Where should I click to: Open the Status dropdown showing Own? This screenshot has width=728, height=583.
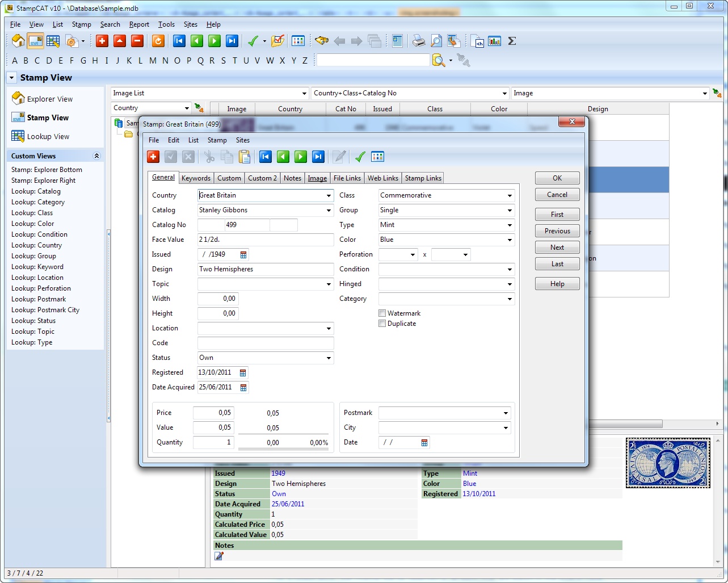(329, 358)
